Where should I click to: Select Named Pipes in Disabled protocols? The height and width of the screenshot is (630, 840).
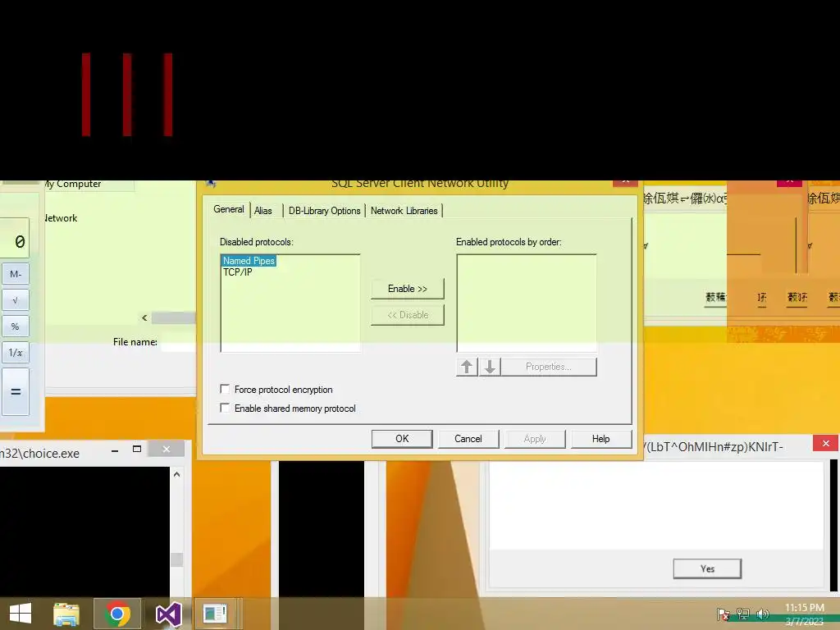click(x=249, y=261)
